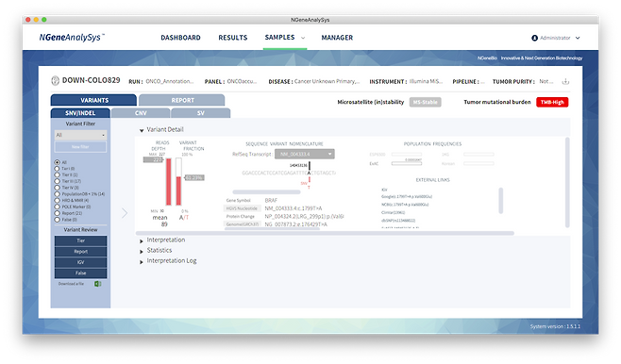Open the Google external link
This screenshot has width=621, height=364.
coord(407,197)
